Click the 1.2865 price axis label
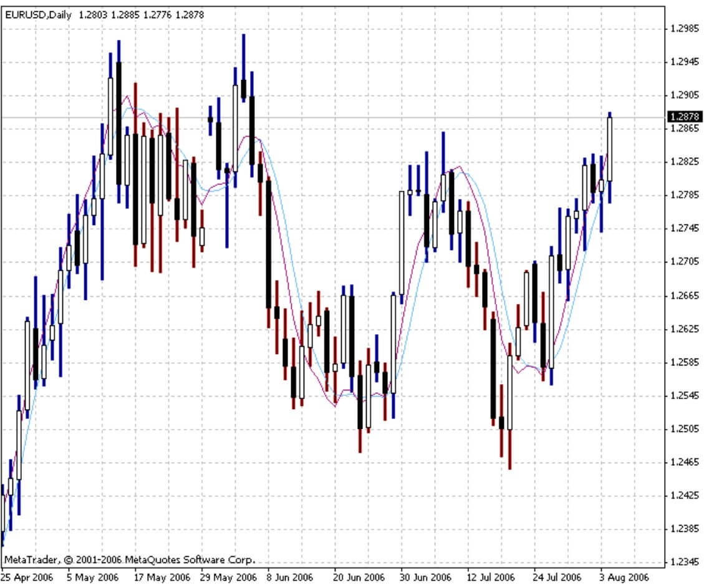The width and height of the screenshot is (714, 588). [685, 128]
